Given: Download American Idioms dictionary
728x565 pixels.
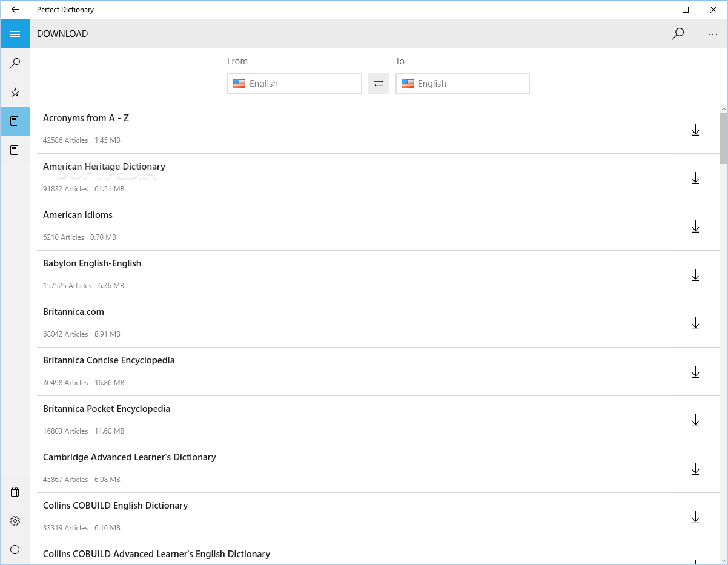Looking at the screenshot, I should (695, 226).
